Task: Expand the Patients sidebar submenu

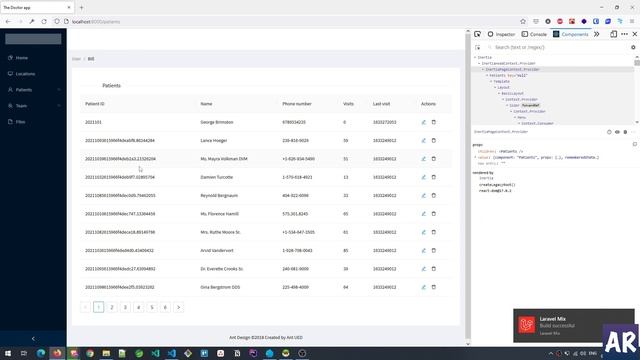Action: pos(33,90)
